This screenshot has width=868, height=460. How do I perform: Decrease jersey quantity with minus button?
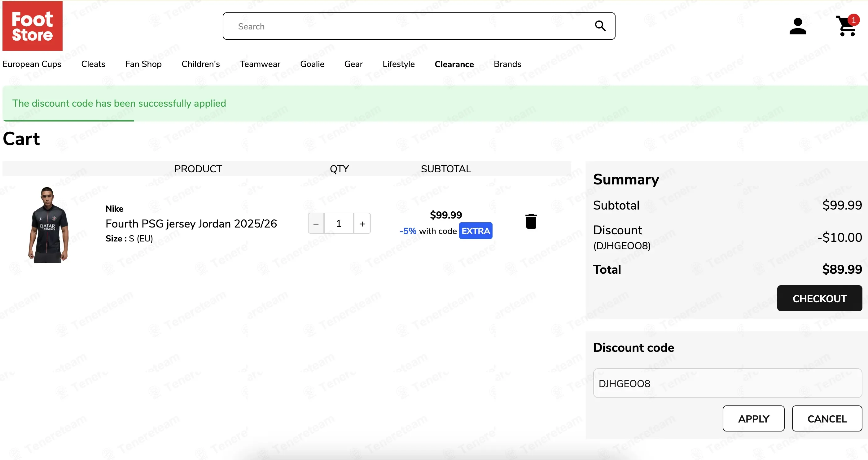click(x=316, y=223)
